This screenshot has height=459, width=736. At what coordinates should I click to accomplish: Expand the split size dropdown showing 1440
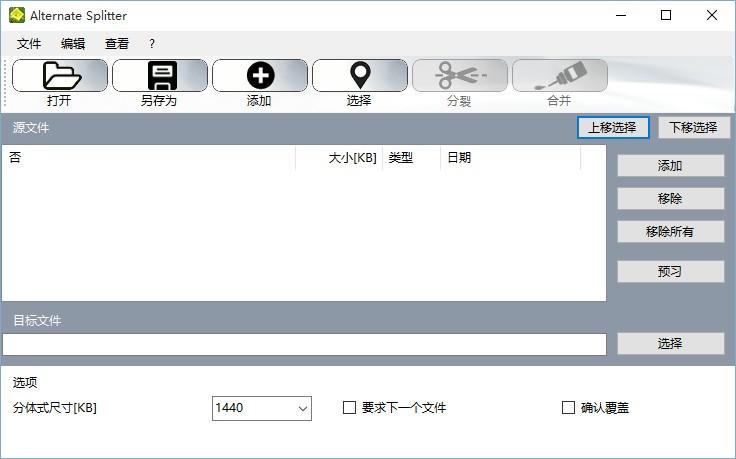(x=302, y=408)
